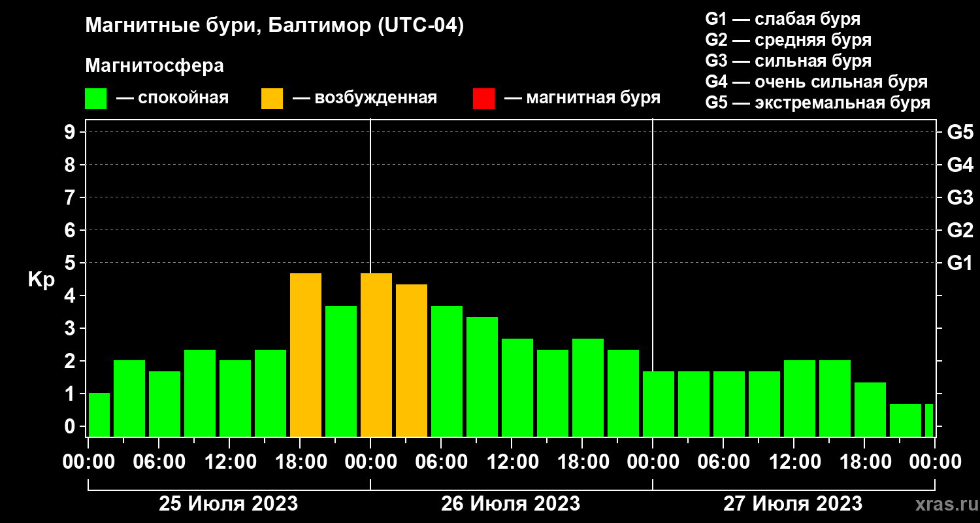This screenshot has width=980, height=523.
Task: Click the '00:00' label starting 26 July
Action: pos(370,462)
